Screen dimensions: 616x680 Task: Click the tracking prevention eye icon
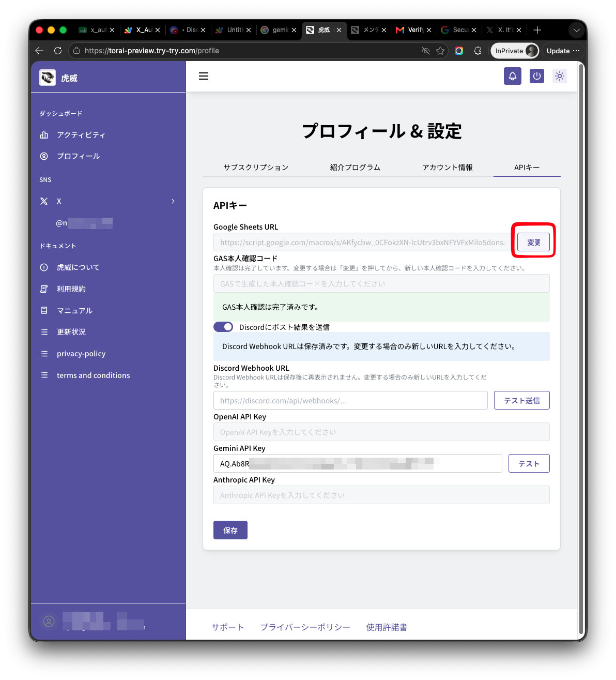click(426, 51)
